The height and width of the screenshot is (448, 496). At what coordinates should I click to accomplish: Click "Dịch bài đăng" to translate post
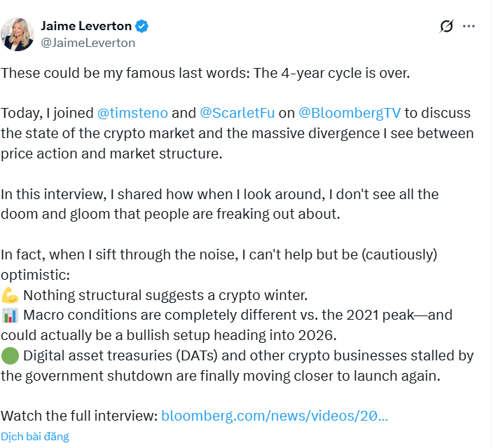pyautogui.click(x=35, y=436)
